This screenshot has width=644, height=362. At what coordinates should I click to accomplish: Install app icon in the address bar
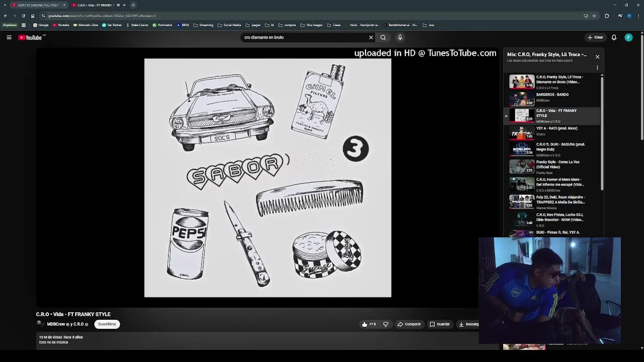(x=586, y=16)
